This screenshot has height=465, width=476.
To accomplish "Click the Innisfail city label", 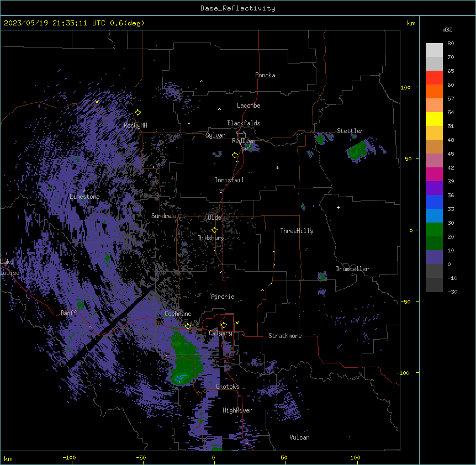I will coord(229,180).
